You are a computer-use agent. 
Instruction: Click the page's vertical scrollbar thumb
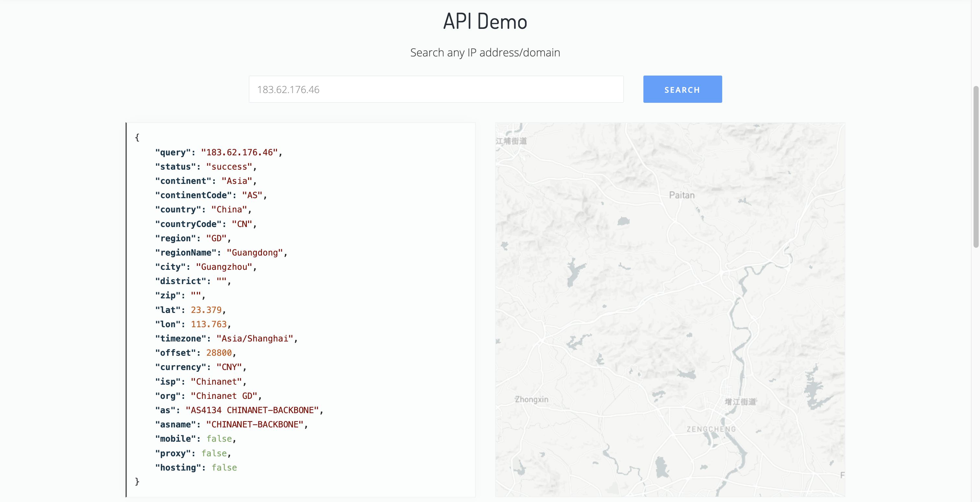[x=975, y=167]
